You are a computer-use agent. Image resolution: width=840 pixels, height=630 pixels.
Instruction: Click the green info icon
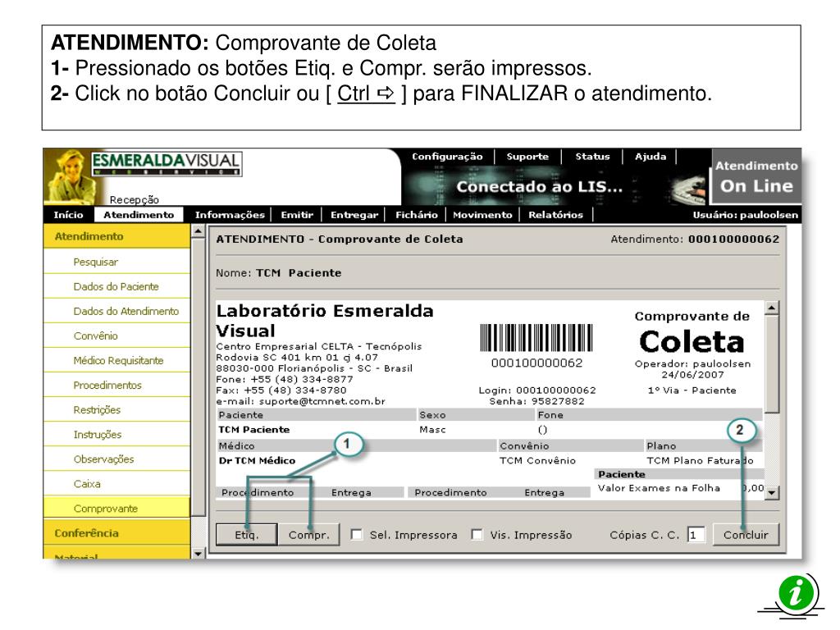(796, 593)
